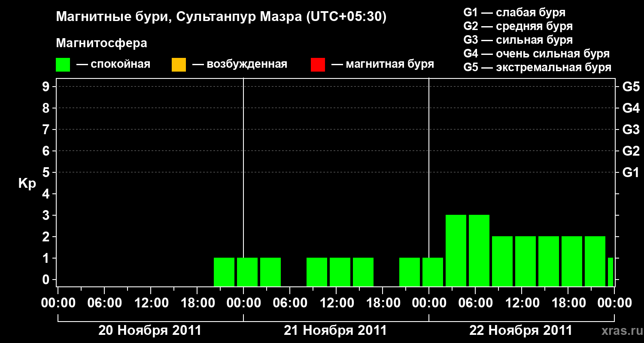Click the 'G5 — экстремальная буря' legend entry

pos(537,68)
